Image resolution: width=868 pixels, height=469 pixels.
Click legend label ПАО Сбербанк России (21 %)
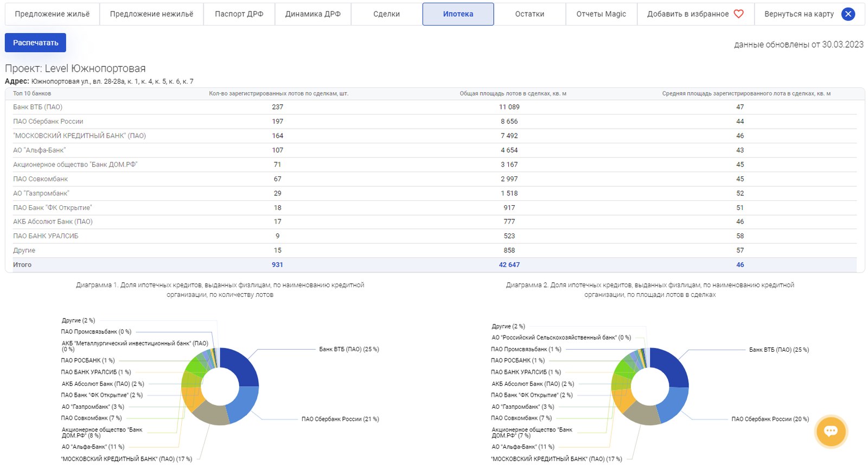tap(340, 419)
